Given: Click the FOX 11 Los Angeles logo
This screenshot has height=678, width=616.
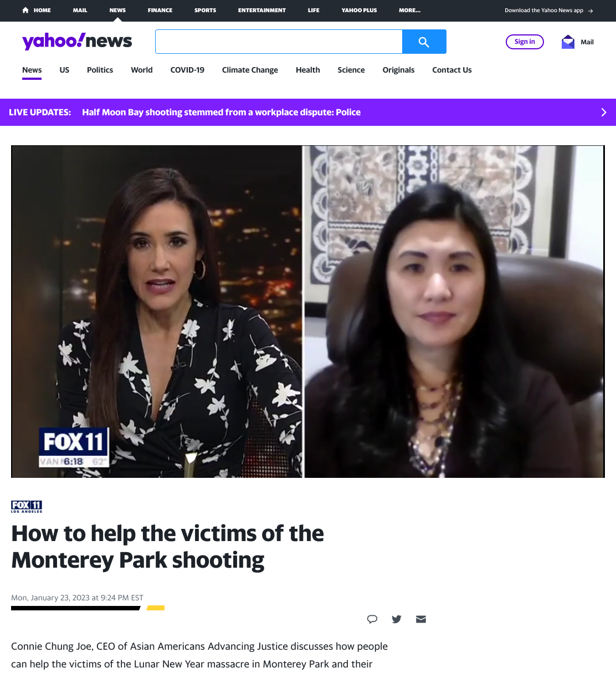Looking at the screenshot, I should (27, 506).
